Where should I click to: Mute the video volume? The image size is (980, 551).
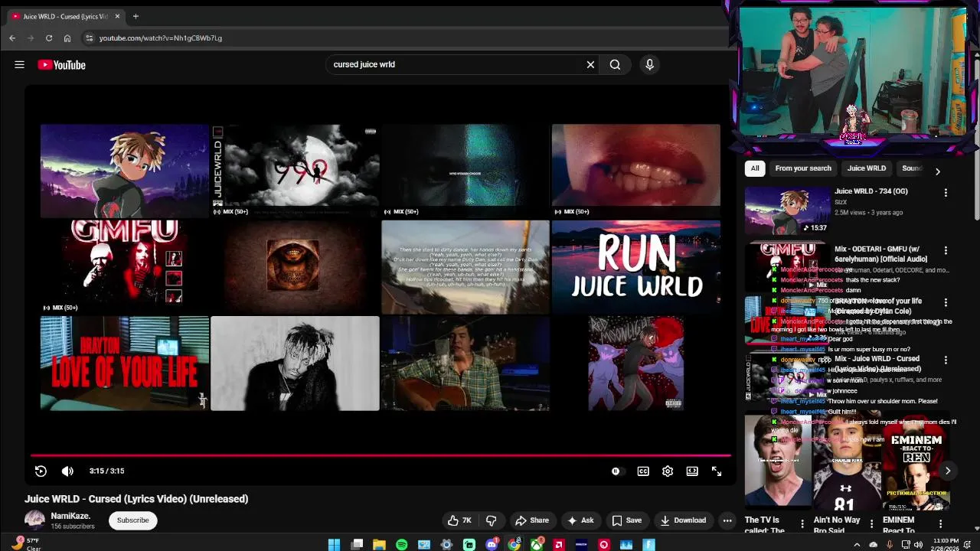(67, 471)
